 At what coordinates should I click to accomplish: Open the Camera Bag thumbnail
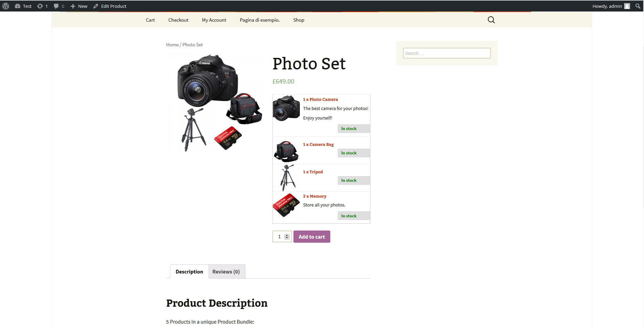286,151
